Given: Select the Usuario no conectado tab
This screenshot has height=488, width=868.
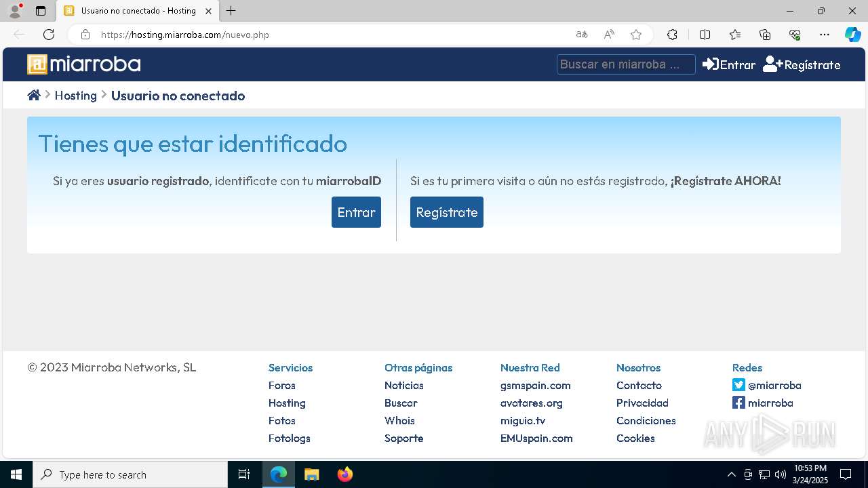Looking at the screenshot, I should point(138,11).
